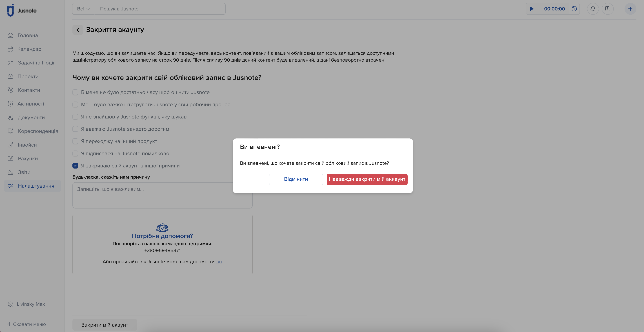Viewport: 644px width, 332px height.
Task: Open Головна from the sidebar
Action: (x=28, y=35)
